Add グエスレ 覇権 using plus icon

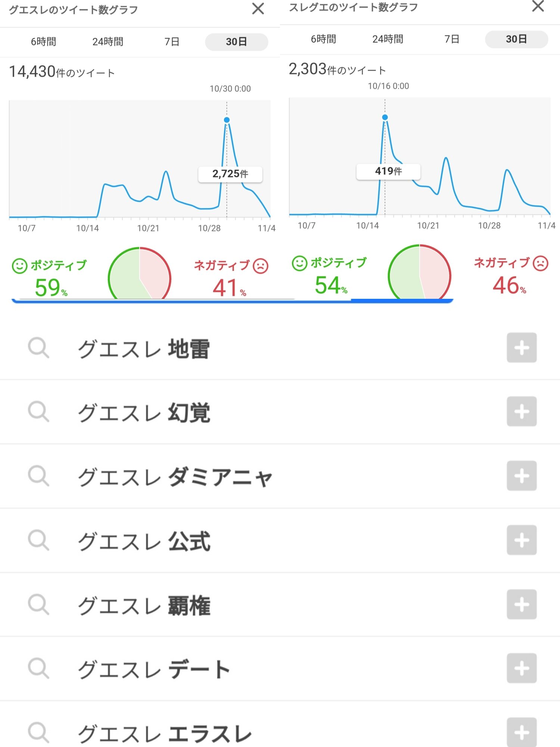(x=521, y=604)
